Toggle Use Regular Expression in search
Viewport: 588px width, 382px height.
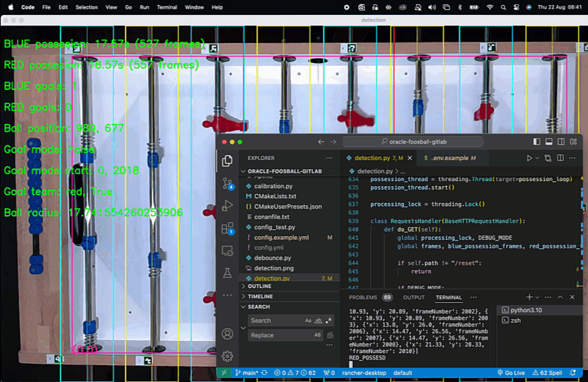tap(328, 320)
